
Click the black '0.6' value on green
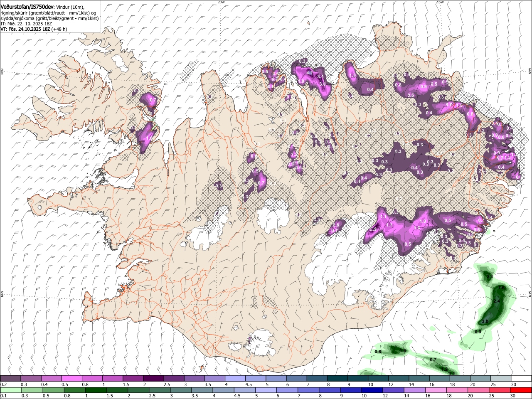tap(378, 352)
